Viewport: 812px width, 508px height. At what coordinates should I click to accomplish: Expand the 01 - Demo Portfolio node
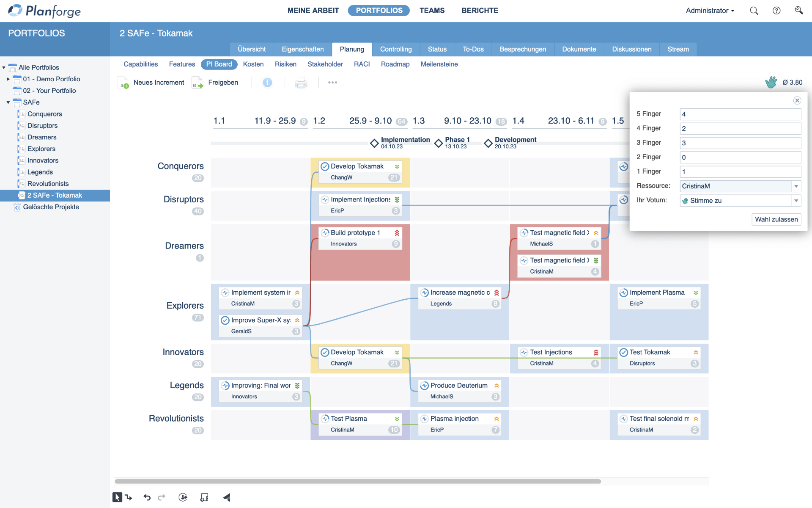tap(8, 79)
